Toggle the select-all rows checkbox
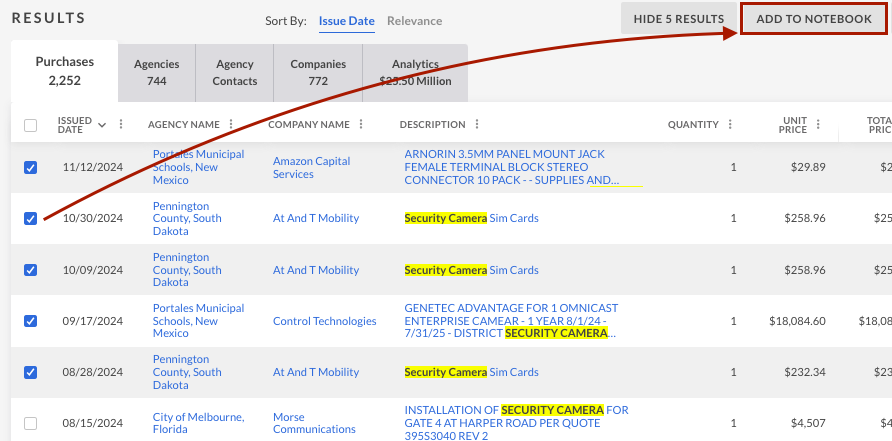Screen dimensions: 892x441 coord(30,125)
